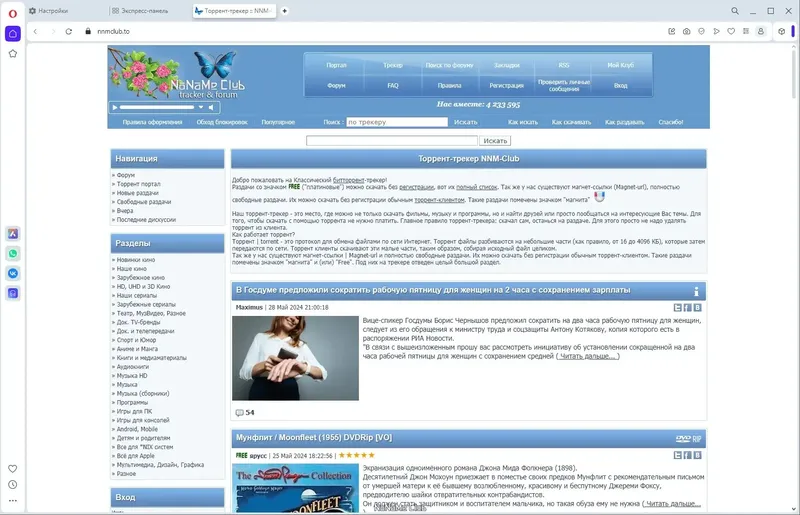This screenshot has width=800, height=515.
Task: Share the Moonfleet post on VK icon
Action: (x=697, y=455)
